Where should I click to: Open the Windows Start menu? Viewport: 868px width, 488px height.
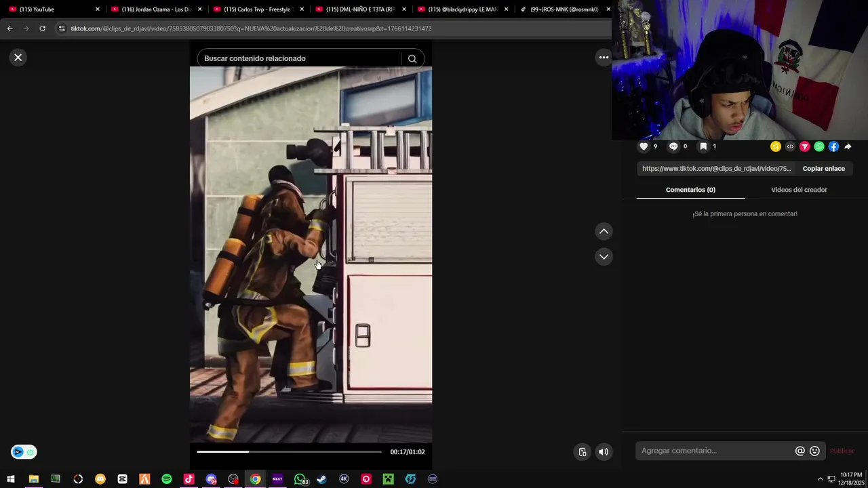click(x=11, y=479)
